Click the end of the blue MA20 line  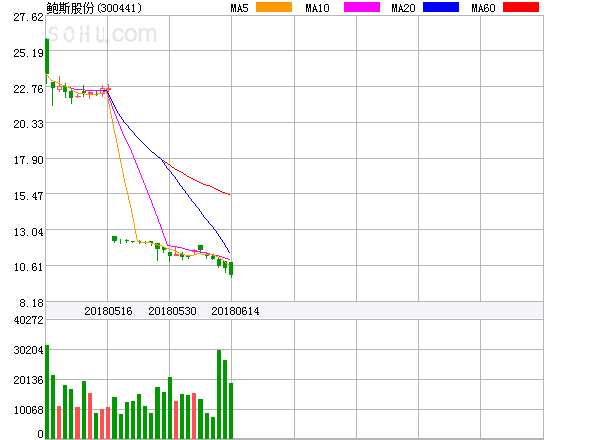(229, 252)
